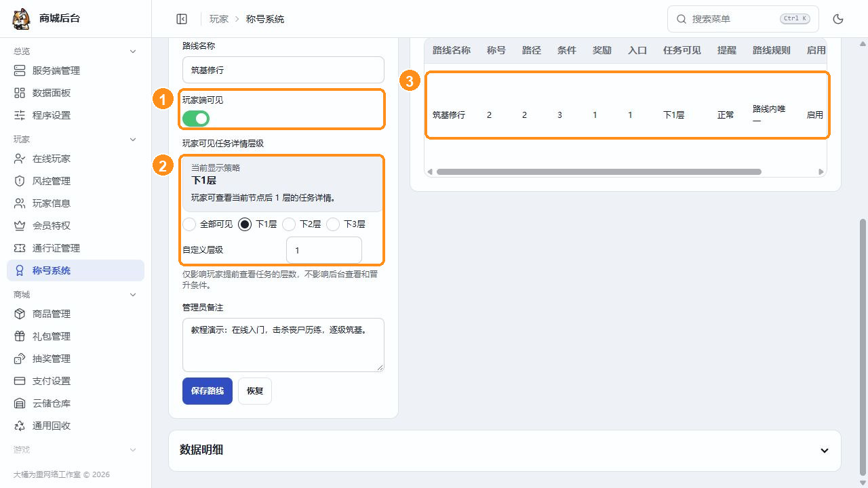Image resolution: width=868 pixels, height=488 pixels.
Task: Open 服务端管理 server icon
Action: [20, 70]
